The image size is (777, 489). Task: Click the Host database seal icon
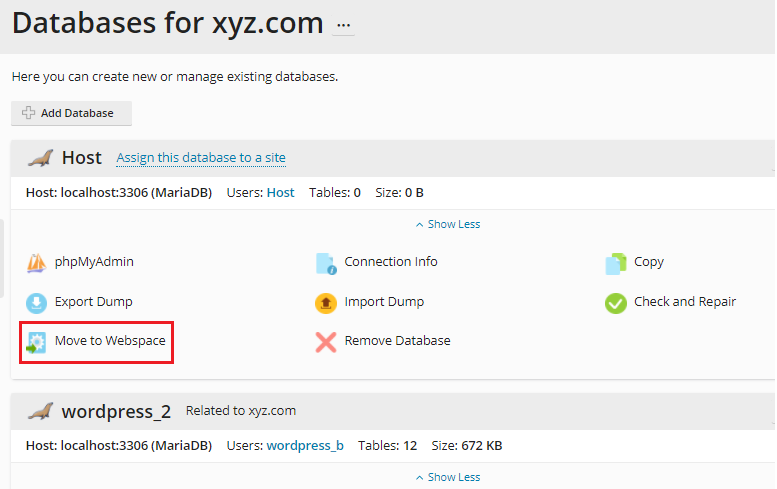pyautogui.click(x=40, y=158)
